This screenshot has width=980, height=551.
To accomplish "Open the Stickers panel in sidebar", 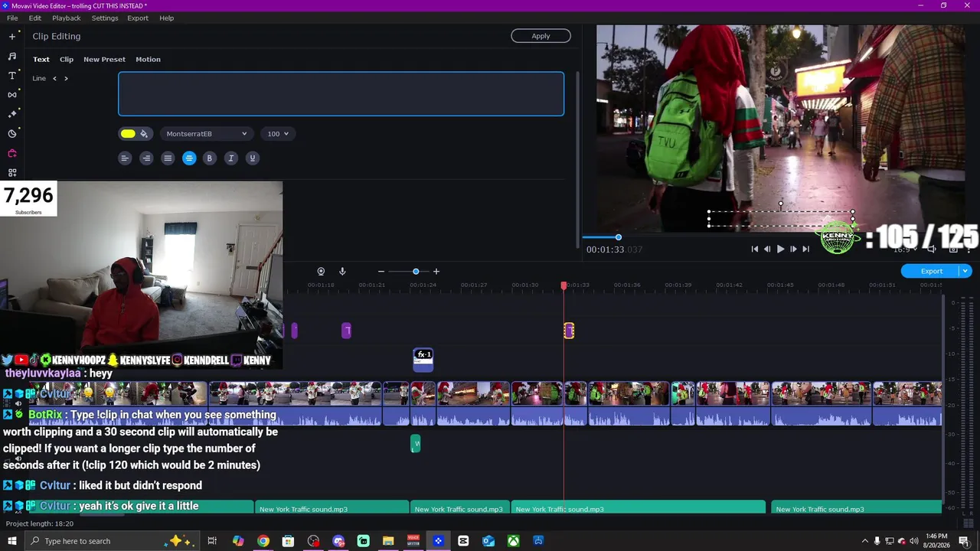I will [x=12, y=133].
